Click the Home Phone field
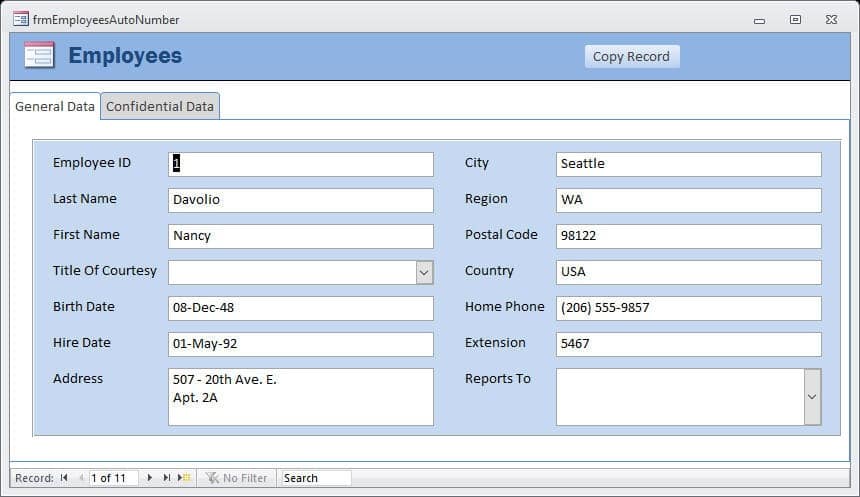Image resolution: width=860 pixels, height=497 pixels. coord(688,308)
